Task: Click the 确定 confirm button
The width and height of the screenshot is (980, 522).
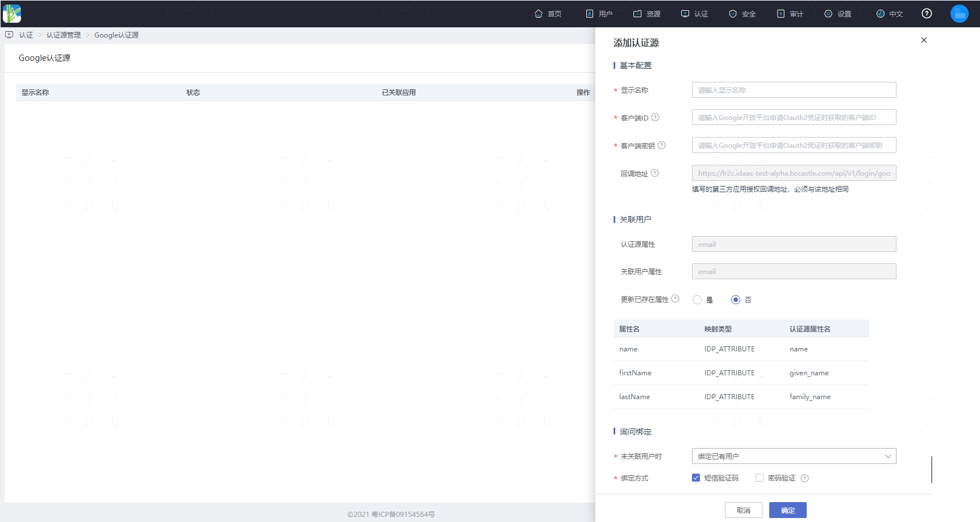Action: 788,510
